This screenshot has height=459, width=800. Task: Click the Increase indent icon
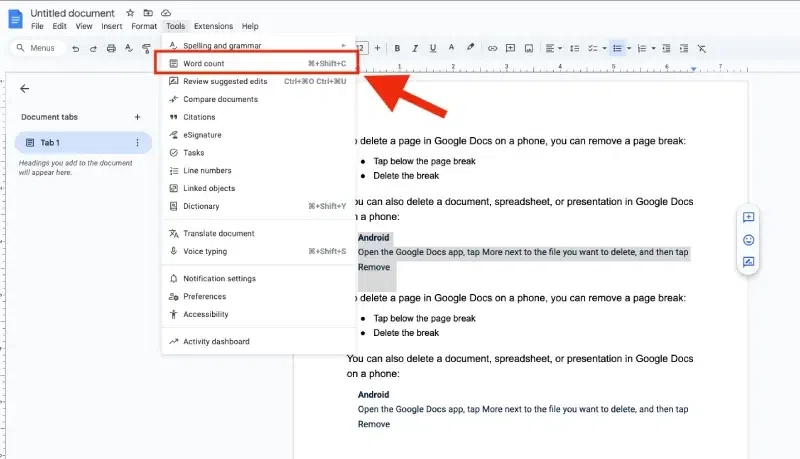pos(684,48)
